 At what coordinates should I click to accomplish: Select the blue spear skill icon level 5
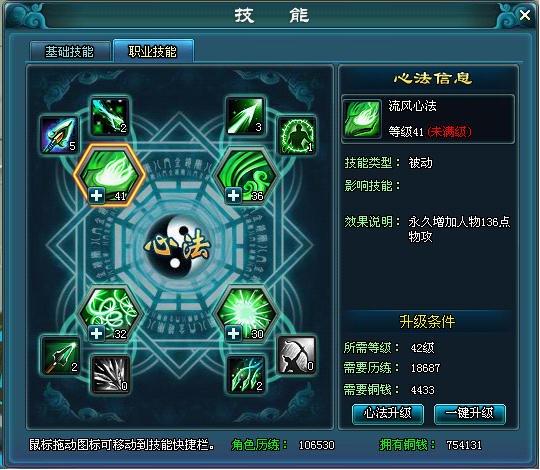[59, 135]
